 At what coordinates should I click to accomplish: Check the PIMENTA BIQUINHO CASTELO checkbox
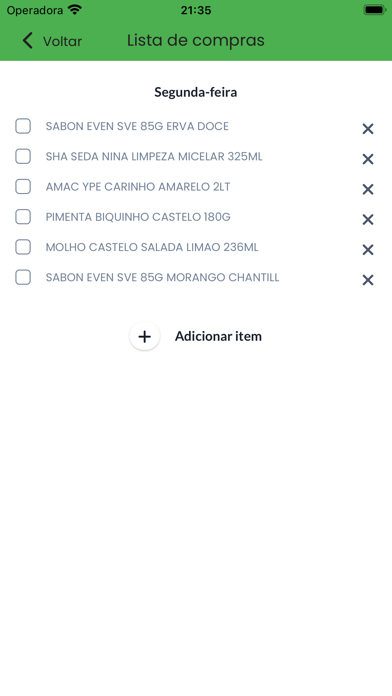click(23, 217)
